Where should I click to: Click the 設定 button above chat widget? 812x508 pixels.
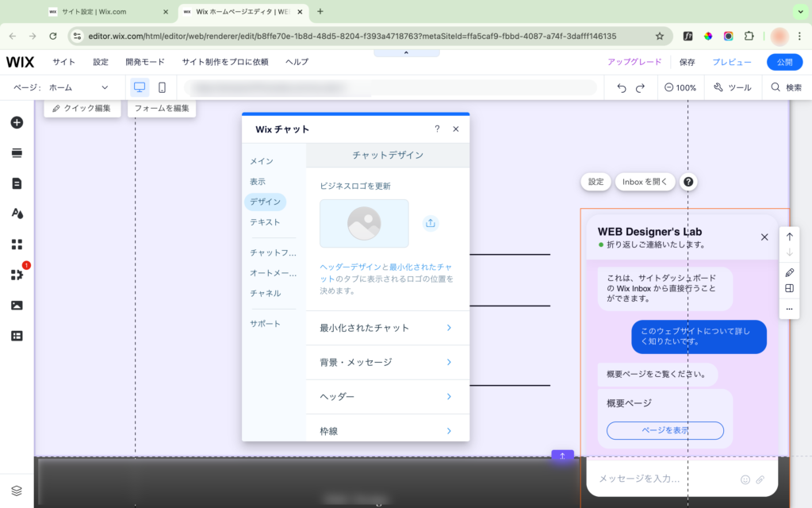(x=596, y=182)
